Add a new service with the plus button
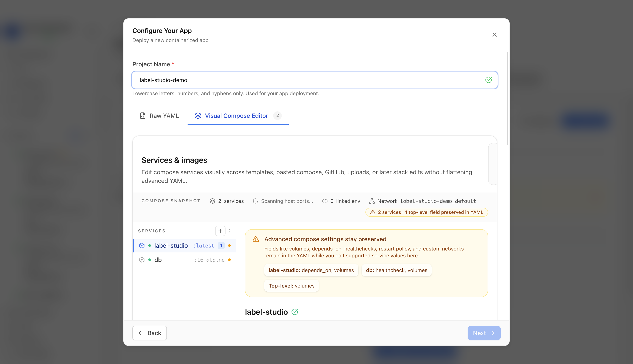Screen dimensions: 633x364 pyautogui.click(x=220, y=231)
